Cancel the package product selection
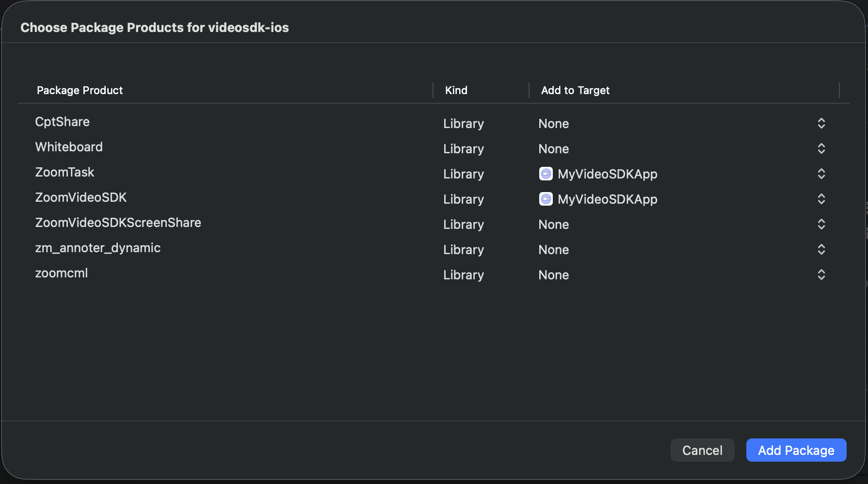Viewport: 868px width, 484px height. click(702, 450)
